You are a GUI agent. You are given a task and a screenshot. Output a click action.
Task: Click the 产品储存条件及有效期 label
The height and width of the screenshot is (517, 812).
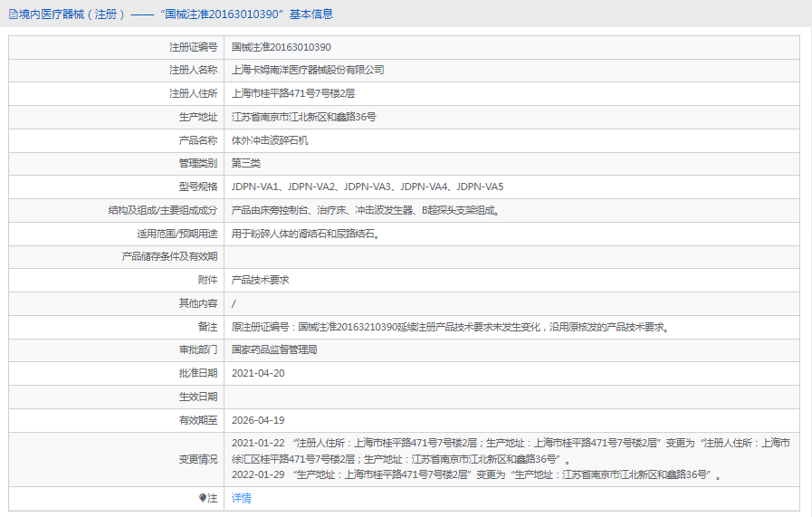click(169, 256)
